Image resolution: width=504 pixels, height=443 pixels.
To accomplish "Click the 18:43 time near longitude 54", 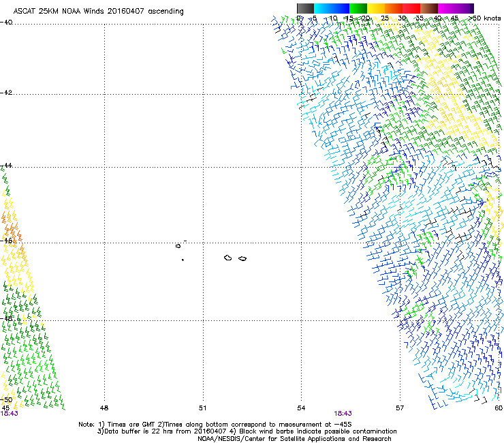I will pyautogui.click(x=343, y=414).
